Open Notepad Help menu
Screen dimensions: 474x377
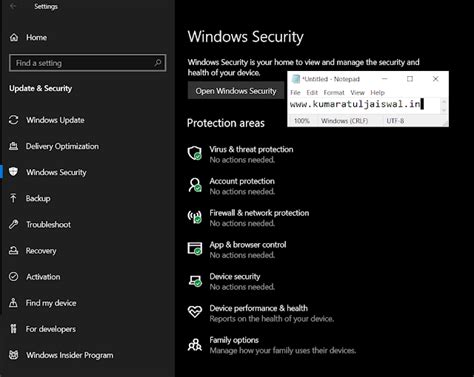point(378,93)
